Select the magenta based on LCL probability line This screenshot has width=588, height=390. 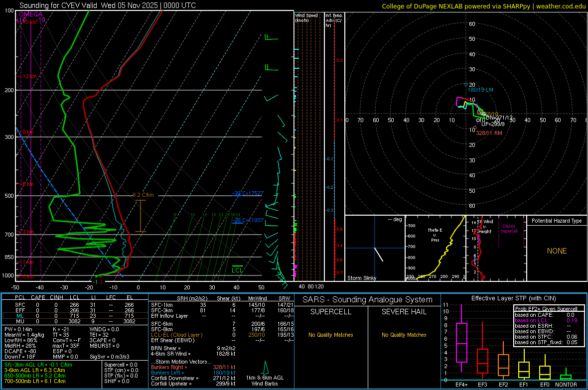click(546, 320)
